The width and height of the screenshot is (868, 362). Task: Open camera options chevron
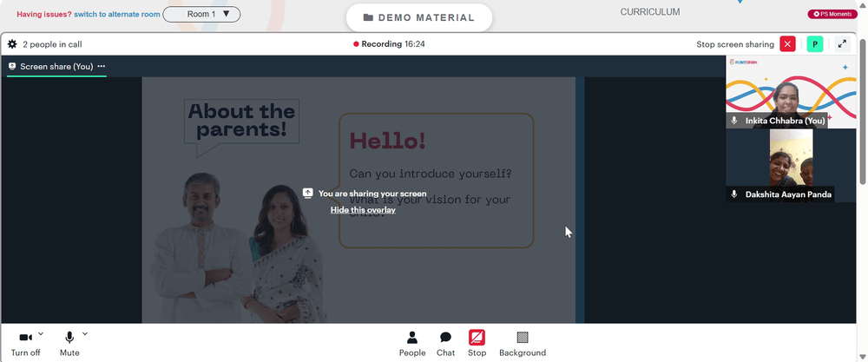pos(41,333)
